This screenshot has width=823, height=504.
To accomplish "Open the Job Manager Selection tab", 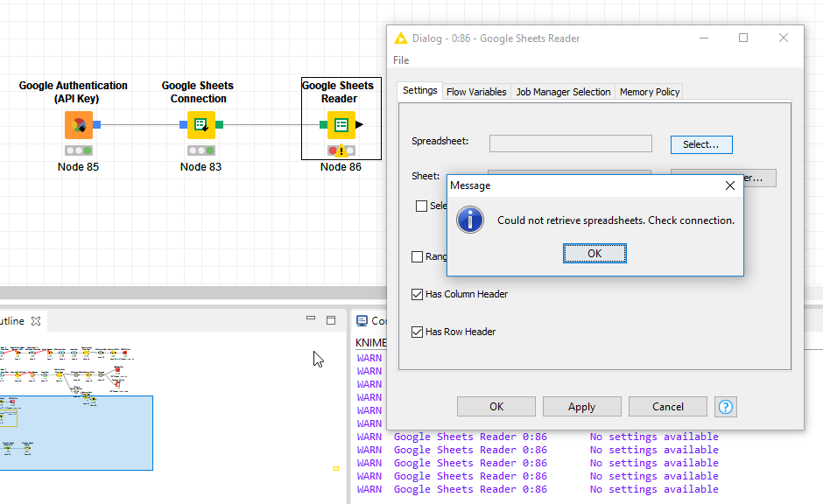I will (x=563, y=92).
